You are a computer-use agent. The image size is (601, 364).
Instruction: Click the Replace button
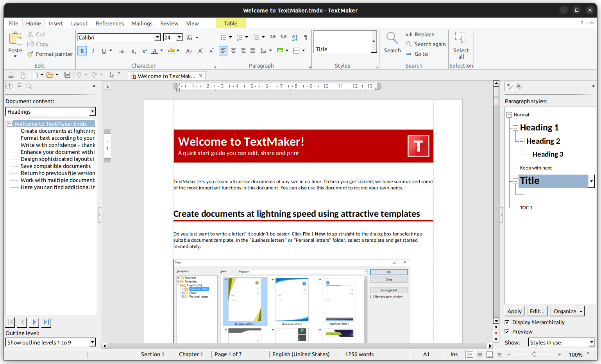(420, 34)
